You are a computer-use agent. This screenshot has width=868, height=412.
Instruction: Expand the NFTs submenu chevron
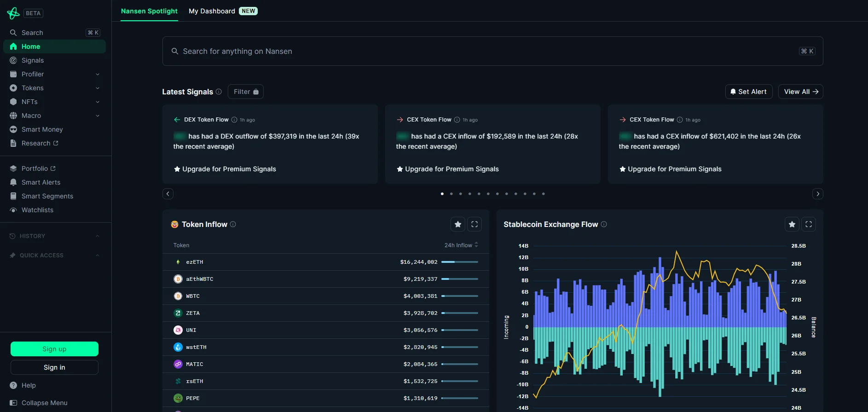click(98, 102)
